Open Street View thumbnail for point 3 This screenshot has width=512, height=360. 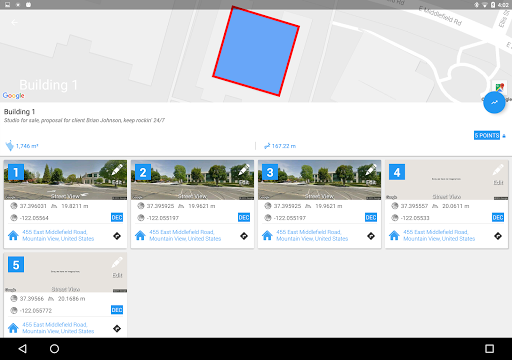click(x=319, y=180)
